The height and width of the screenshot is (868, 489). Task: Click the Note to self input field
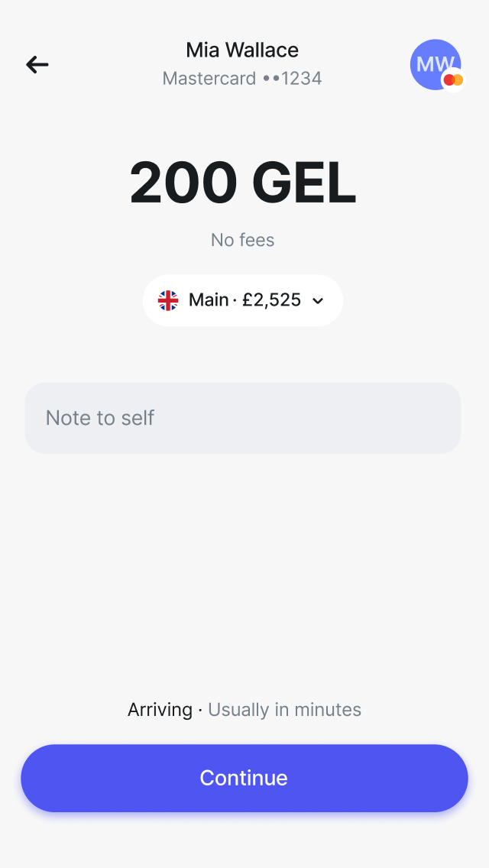[x=243, y=417]
